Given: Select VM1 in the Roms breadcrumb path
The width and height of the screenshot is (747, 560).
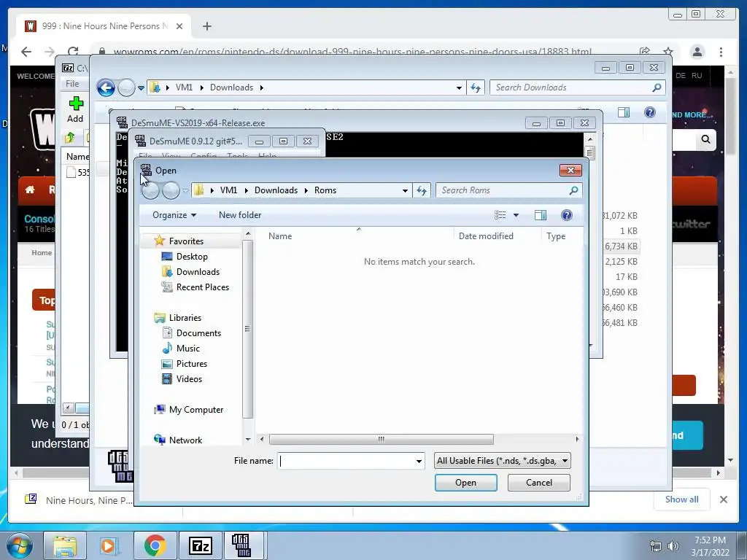Looking at the screenshot, I should pos(228,190).
